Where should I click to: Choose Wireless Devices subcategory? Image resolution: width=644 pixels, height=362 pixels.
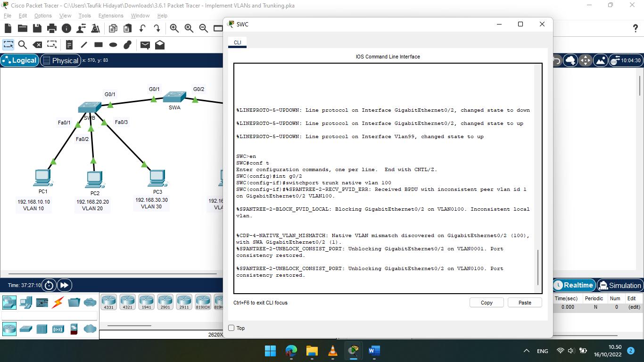(58, 329)
